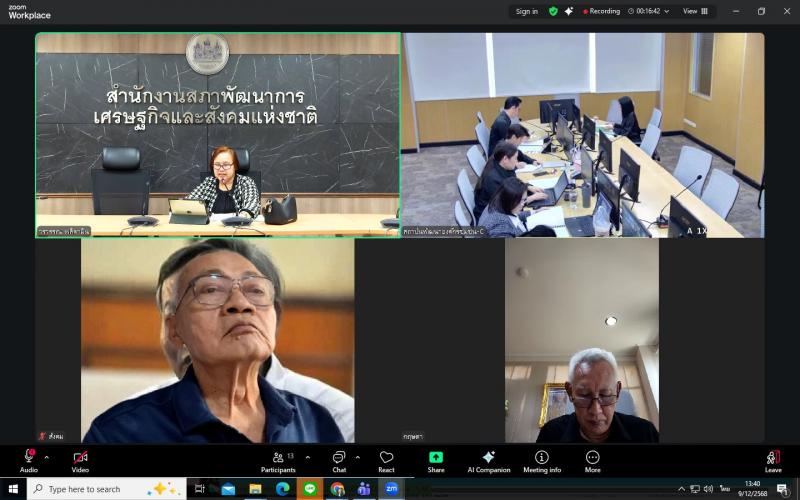The width and height of the screenshot is (800, 500).
Task: Open the View layout menu
Action: pyautogui.click(x=695, y=11)
